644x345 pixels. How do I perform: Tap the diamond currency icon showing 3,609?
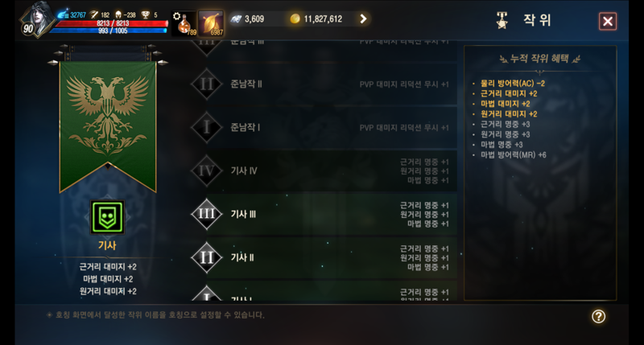click(236, 18)
